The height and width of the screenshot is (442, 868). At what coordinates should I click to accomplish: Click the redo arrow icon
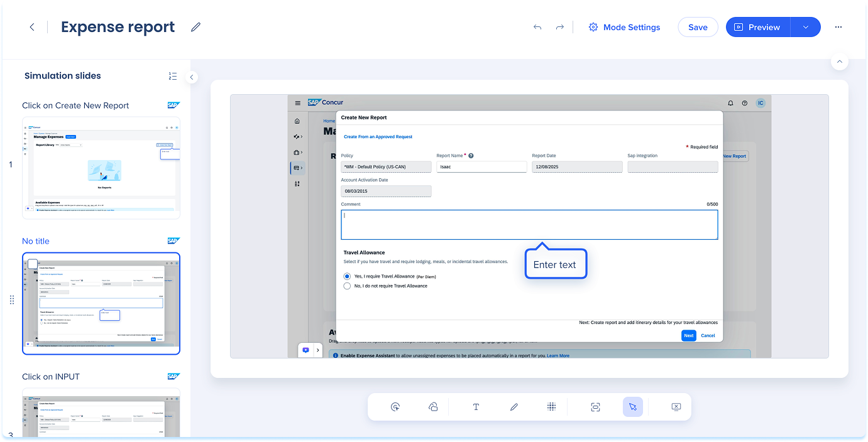coord(559,28)
